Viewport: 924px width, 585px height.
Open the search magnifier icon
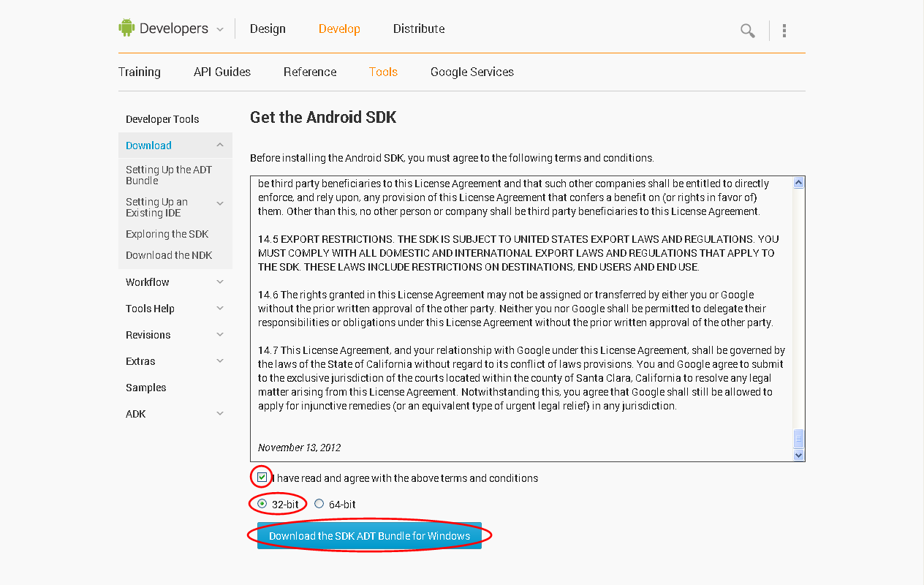tap(747, 31)
